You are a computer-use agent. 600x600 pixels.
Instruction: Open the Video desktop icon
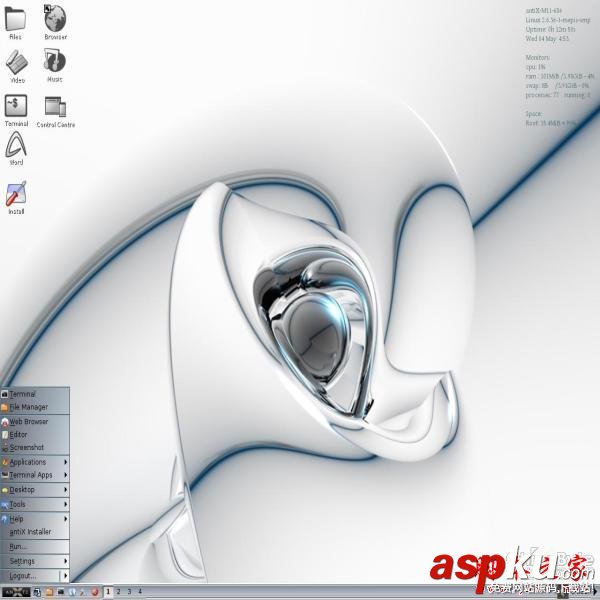[17, 67]
